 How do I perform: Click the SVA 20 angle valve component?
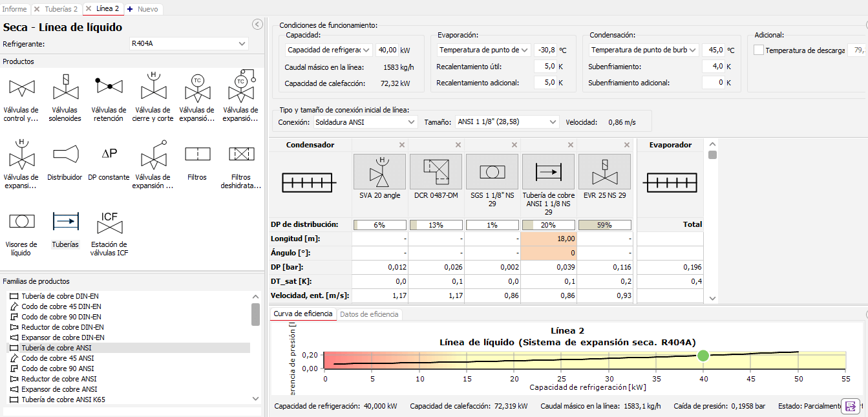coord(379,171)
